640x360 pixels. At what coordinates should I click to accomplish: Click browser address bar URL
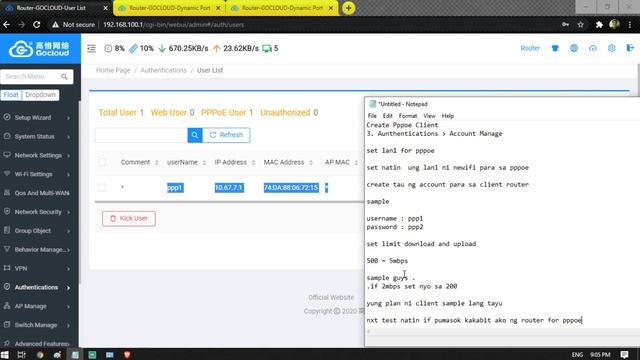173,24
